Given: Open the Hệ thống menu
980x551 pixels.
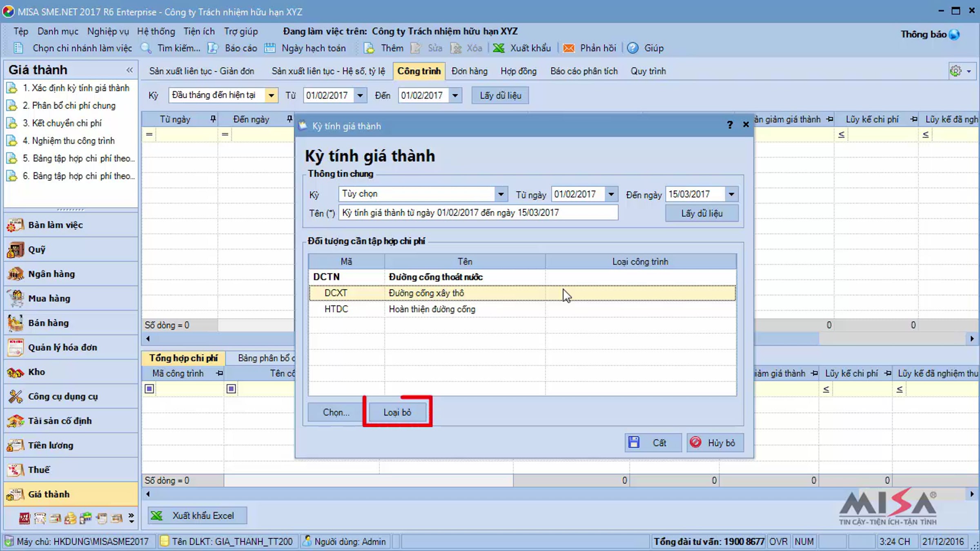Looking at the screenshot, I should pyautogui.click(x=156, y=31).
